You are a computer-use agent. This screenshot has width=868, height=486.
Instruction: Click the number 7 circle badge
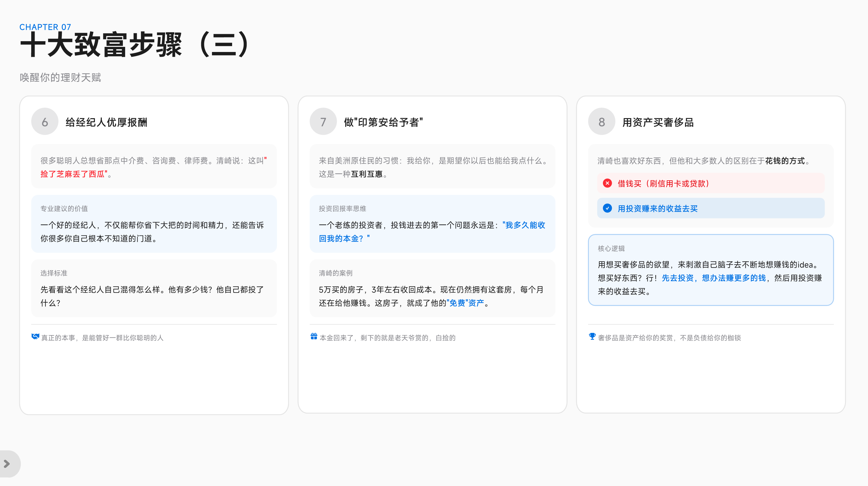(x=323, y=121)
